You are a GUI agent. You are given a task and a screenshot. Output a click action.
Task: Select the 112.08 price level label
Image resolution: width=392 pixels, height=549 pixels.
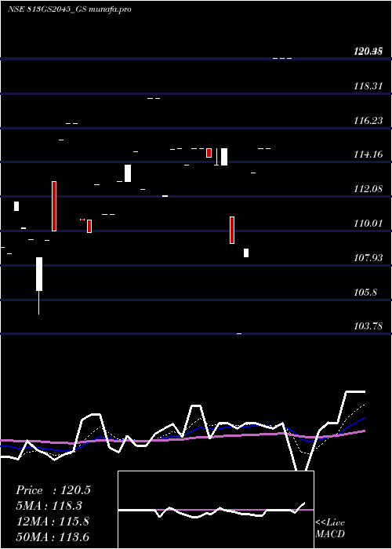click(368, 189)
